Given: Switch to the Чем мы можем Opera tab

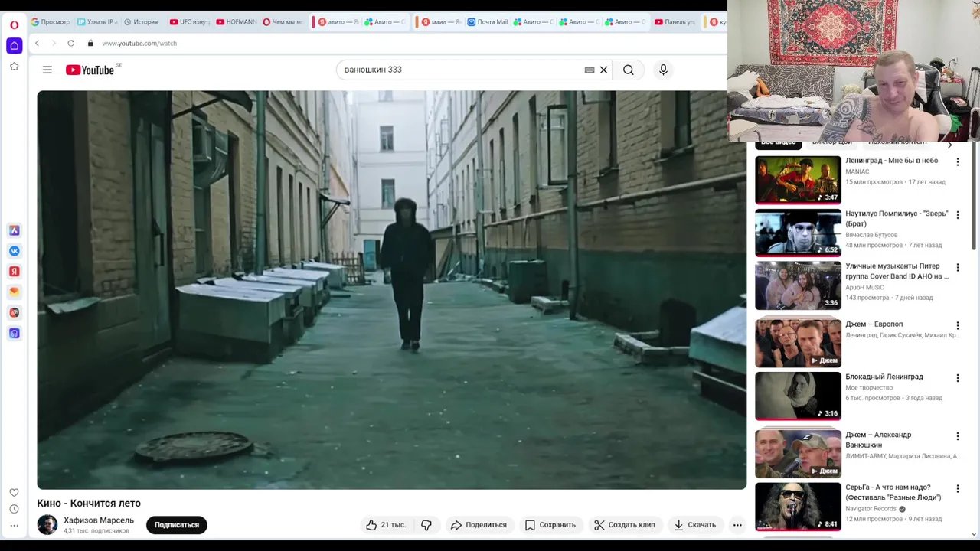Looking at the screenshot, I should point(283,21).
